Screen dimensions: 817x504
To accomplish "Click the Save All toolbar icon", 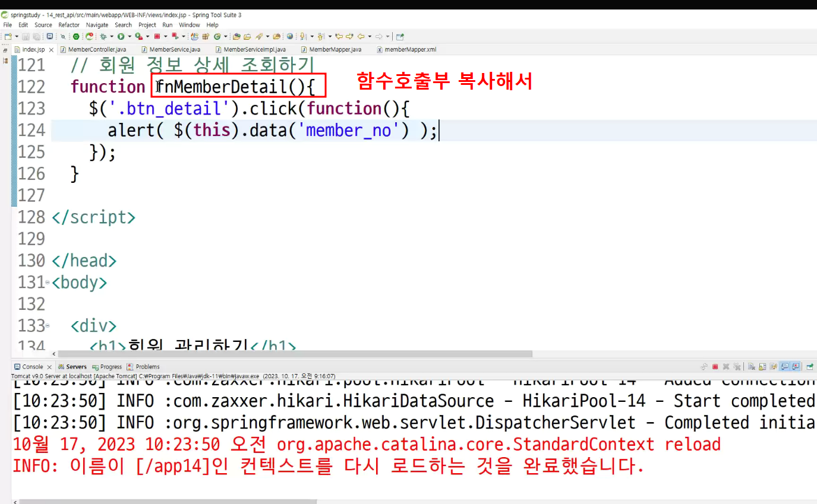I will pyautogui.click(x=36, y=36).
